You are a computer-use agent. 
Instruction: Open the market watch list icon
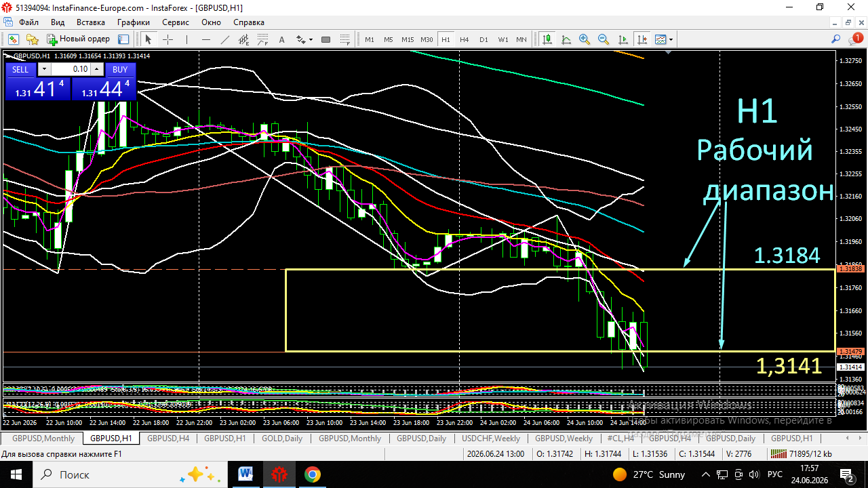coord(124,39)
